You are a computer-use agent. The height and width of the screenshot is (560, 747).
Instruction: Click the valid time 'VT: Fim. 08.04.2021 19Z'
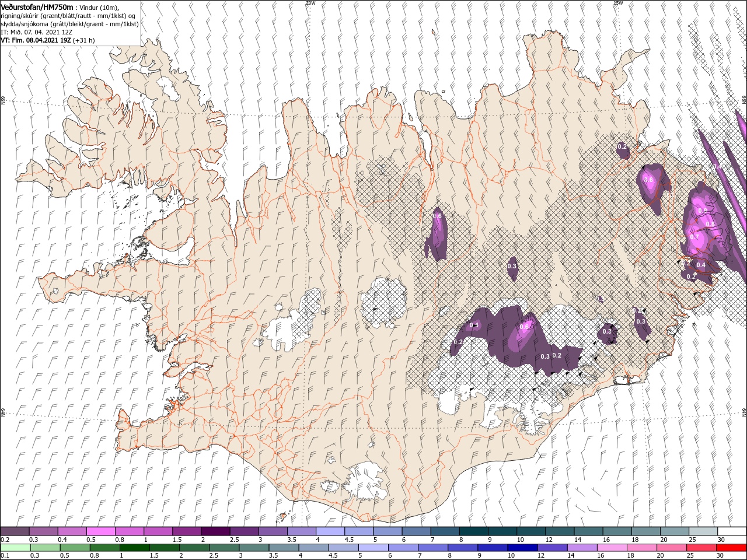click(x=36, y=40)
